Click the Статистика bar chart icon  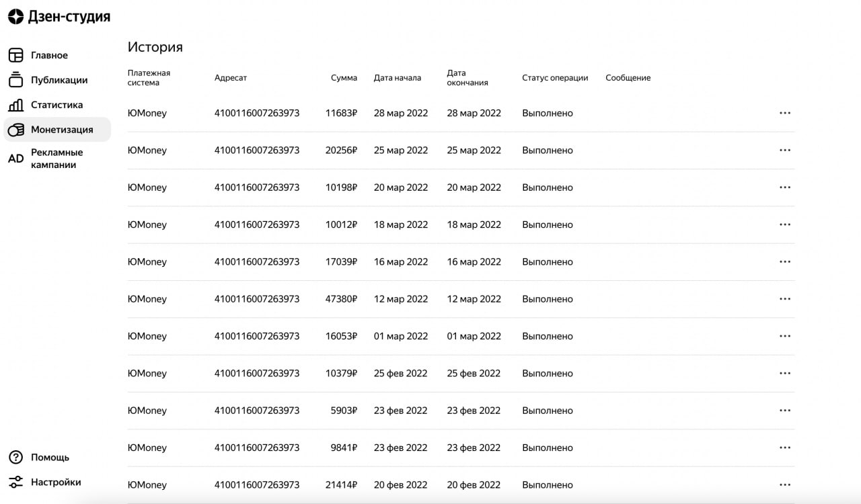[15, 105]
